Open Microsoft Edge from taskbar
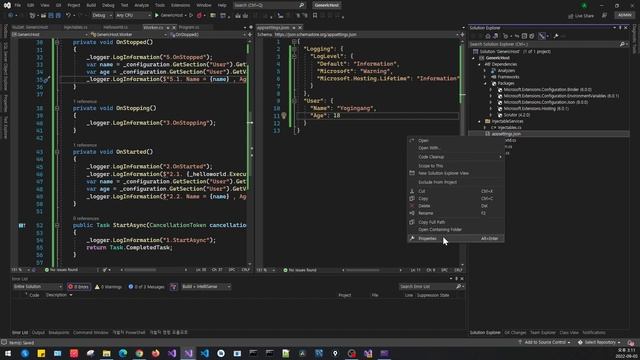Image resolution: width=640 pixels, height=360 pixels. click(123, 353)
